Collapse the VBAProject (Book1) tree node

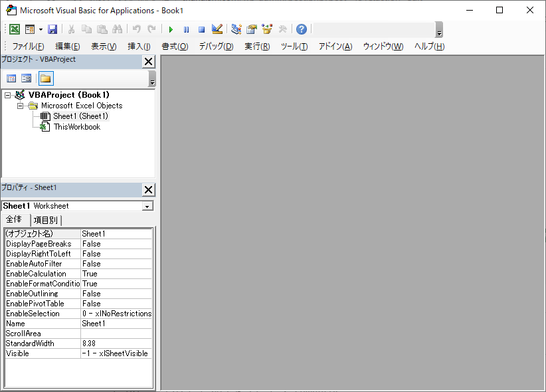coord(8,95)
